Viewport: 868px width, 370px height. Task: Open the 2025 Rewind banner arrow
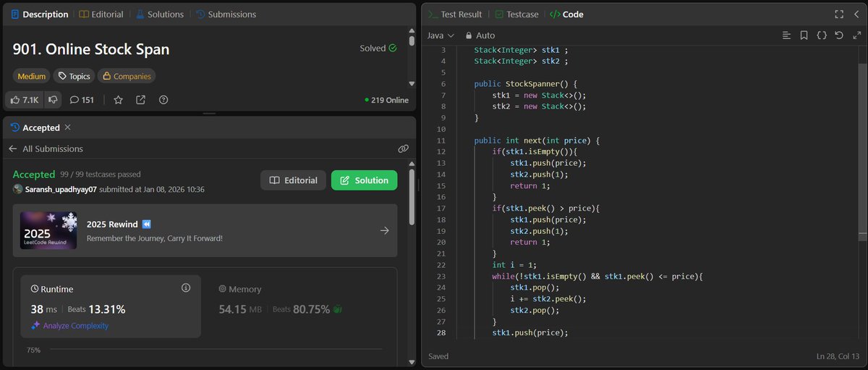point(384,230)
